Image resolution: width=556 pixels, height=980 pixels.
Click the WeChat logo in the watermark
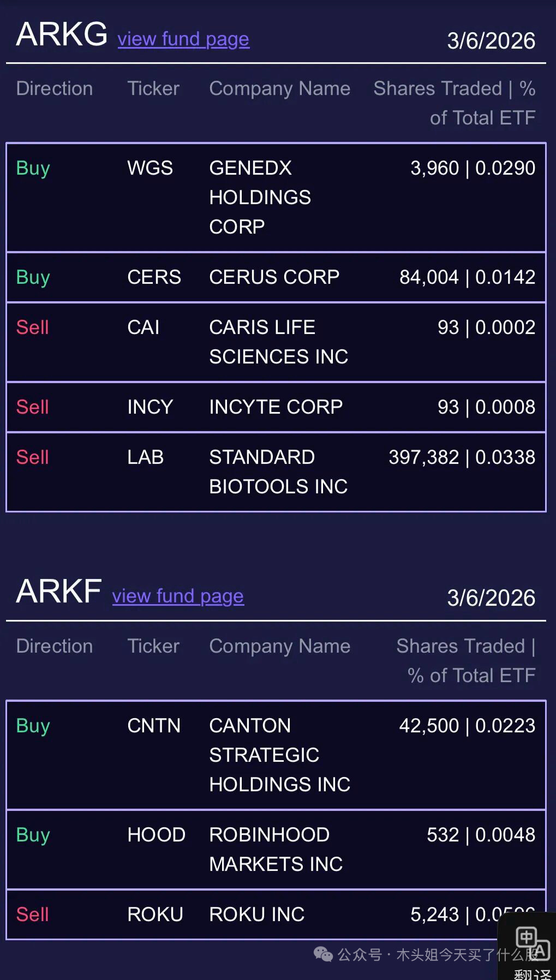[x=323, y=954]
